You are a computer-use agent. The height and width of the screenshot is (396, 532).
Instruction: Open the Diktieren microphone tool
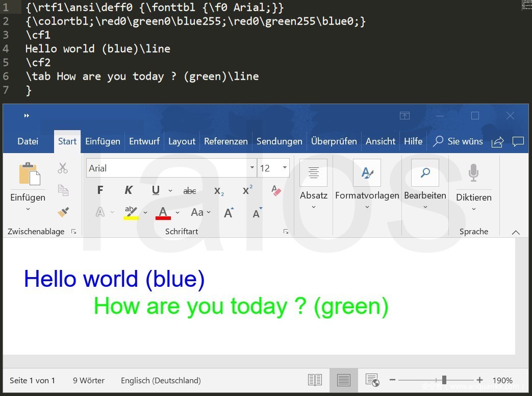click(473, 174)
